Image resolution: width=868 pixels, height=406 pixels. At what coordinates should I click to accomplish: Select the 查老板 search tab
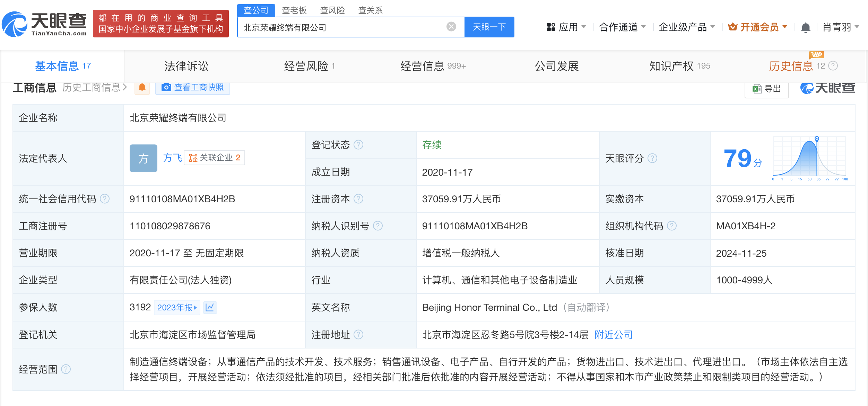click(x=294, y=10)
